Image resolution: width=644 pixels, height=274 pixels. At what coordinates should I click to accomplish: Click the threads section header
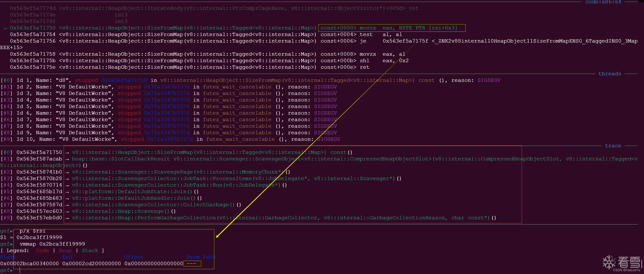click(x=610, y=74)
